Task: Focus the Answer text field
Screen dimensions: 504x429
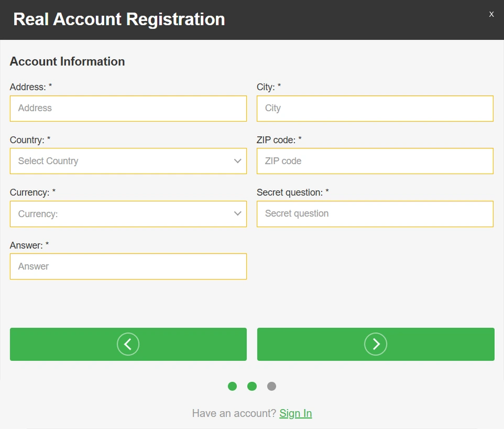Action: coord(128,266)
